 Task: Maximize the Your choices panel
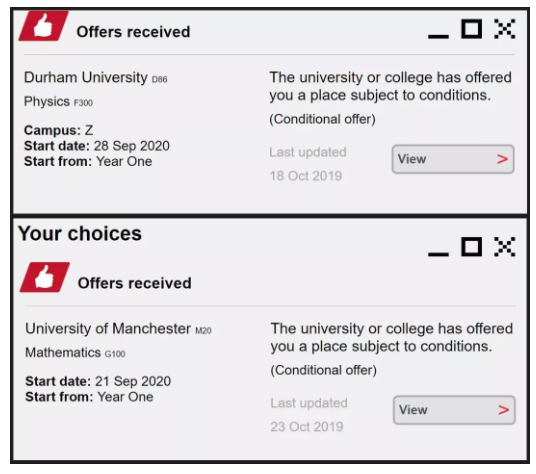(x=472, y=247)
